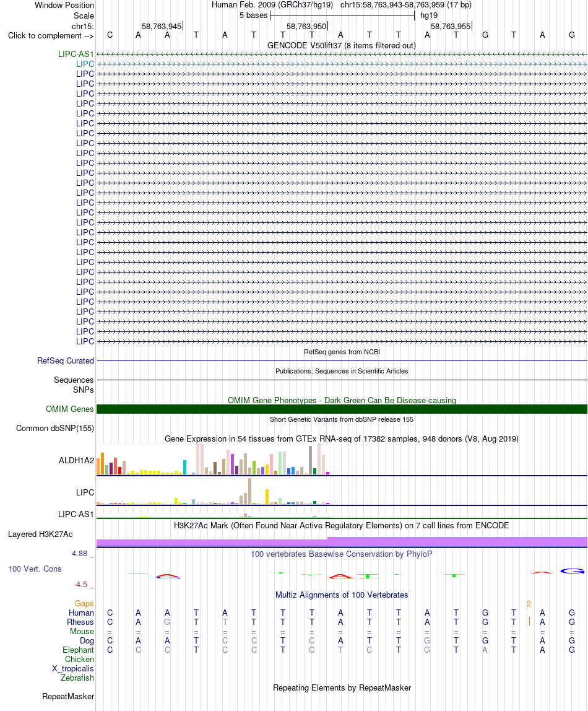This screenshot has width=588, height=711.
Task: Click the Human alignment row label
Action: [82, 613]
